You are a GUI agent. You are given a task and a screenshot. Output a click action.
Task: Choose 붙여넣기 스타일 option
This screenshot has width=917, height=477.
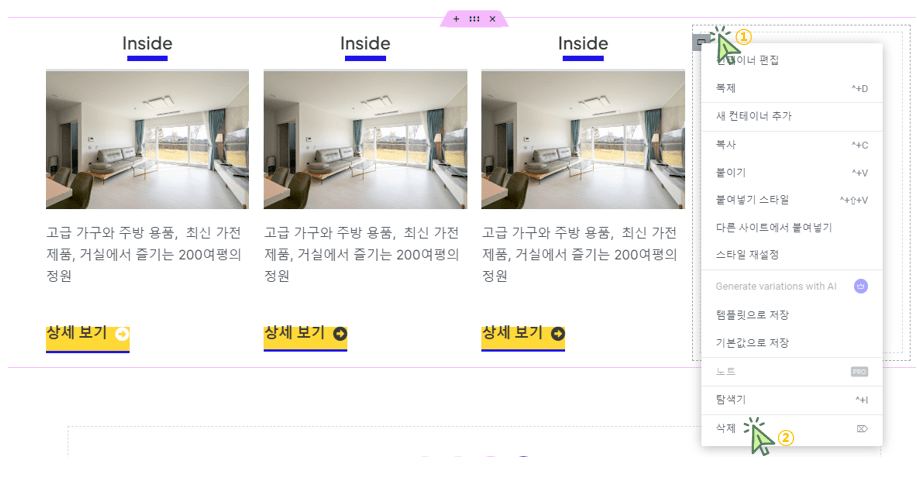click(x=792, y=200)
